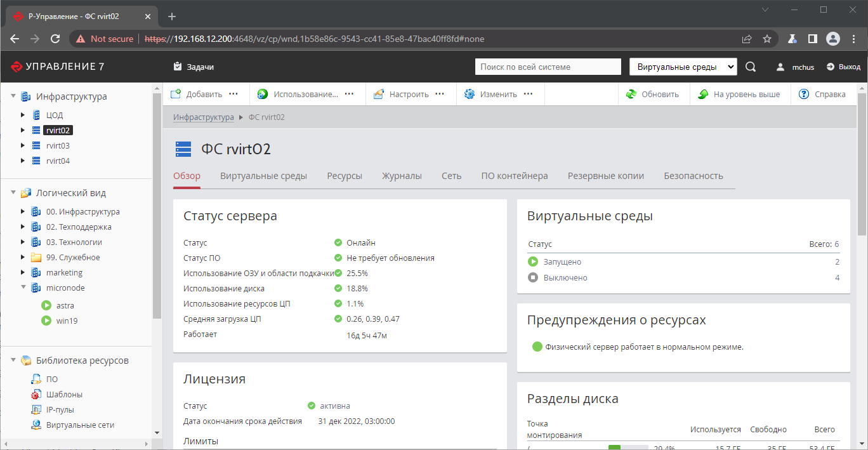Select the running astra VM icon
Viewport: 868px width, 450px height.
46,305
